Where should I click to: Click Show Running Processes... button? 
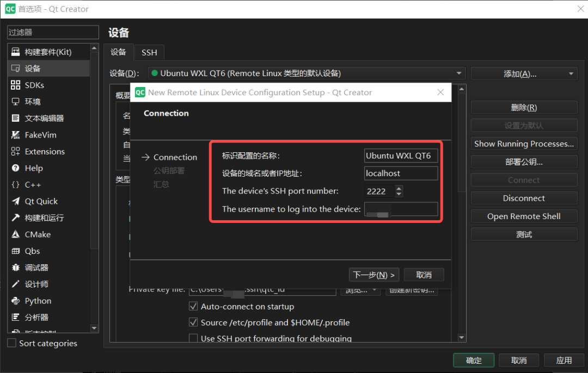coord(524,144)
